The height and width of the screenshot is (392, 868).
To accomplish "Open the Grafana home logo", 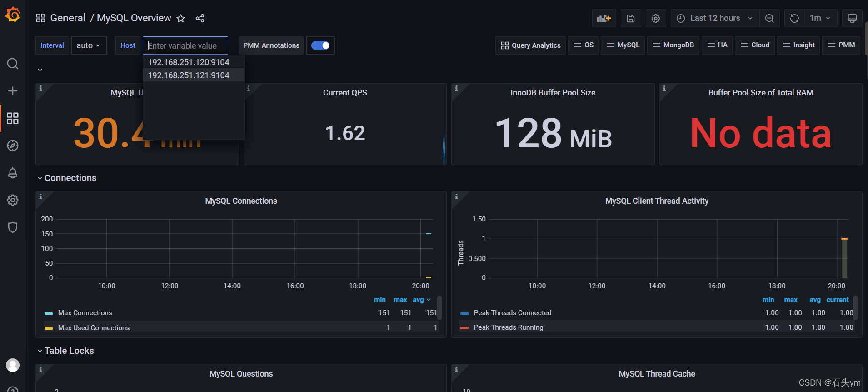I will point(13,15).
